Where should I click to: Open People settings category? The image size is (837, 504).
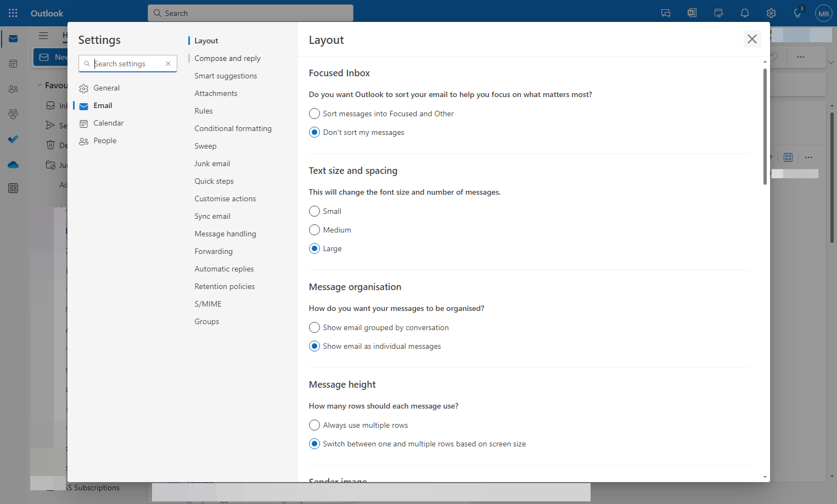(x=128, y=140)
